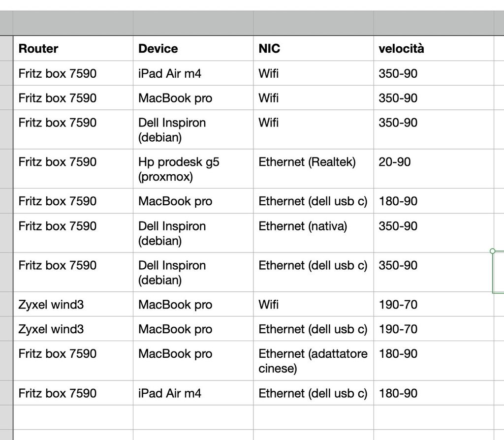Select the Hp prodesk row's Fritz box 7590 cell
The width and height of the screenshot is (504, 440).
click(x=73, y=168)
